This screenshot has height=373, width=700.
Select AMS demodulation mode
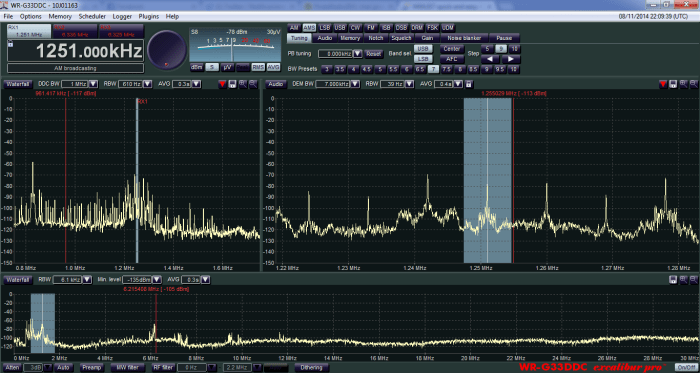309,28
